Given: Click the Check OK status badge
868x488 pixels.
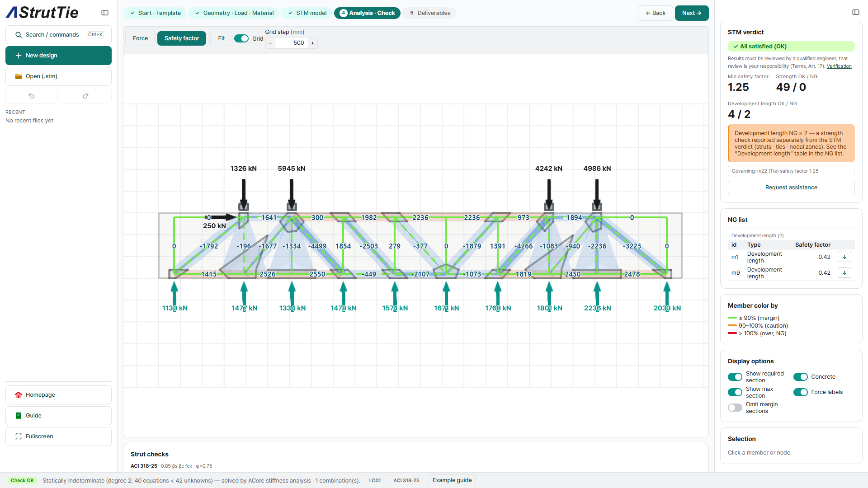Looking at the screenshot, I should [x=22, y=481].
